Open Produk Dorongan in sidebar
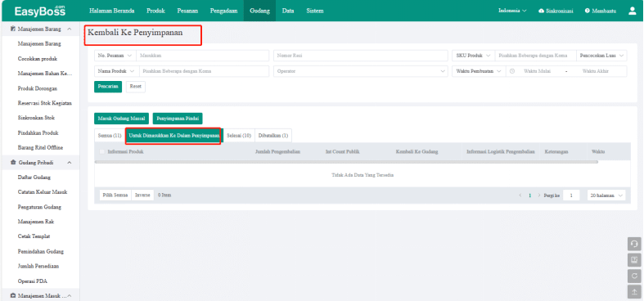 [38, 88]
